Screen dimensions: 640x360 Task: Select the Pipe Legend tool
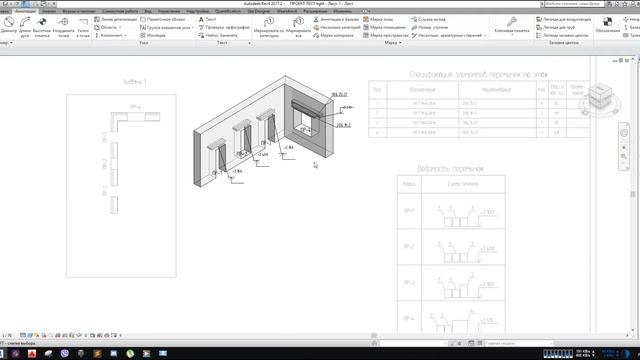coord(555,27)
